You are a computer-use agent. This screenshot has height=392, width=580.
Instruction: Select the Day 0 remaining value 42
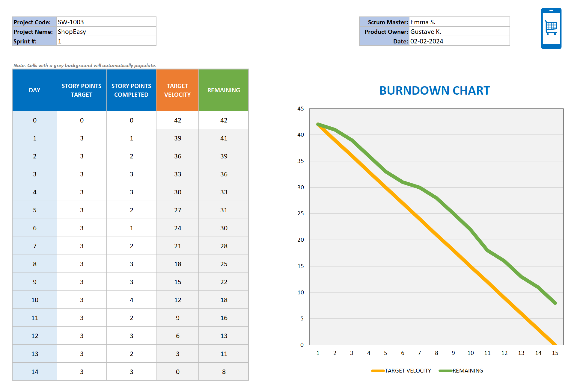pyautogui.click(x=223, y=120)
